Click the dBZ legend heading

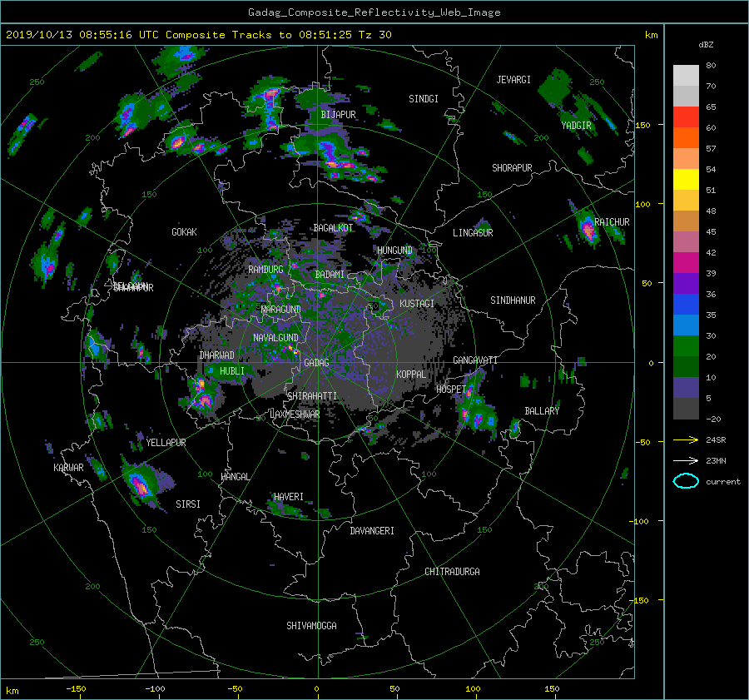tap(706, 45)
